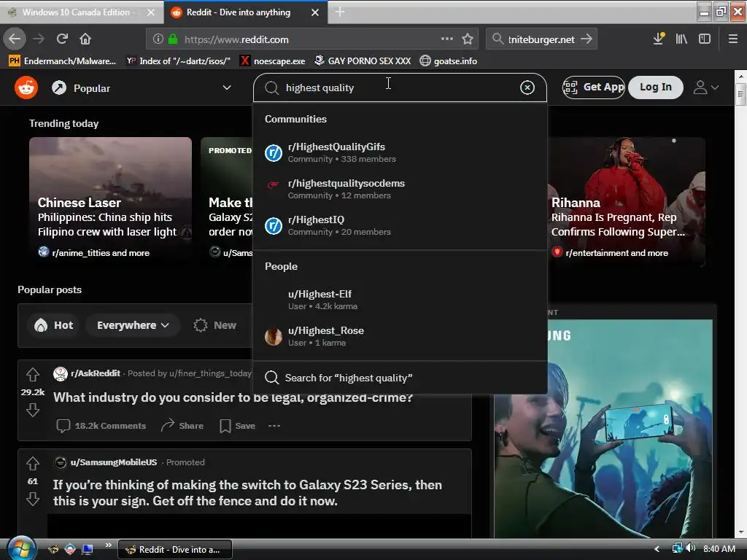Toggle the sidebar view icon
747x560 pixels.
click(705, 39)
